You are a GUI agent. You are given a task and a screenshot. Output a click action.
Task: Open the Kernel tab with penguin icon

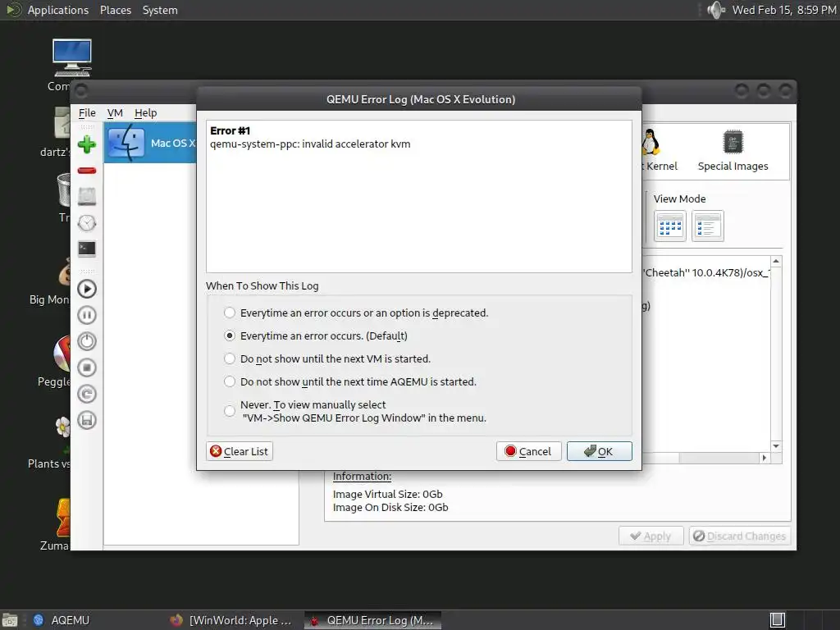659,151
